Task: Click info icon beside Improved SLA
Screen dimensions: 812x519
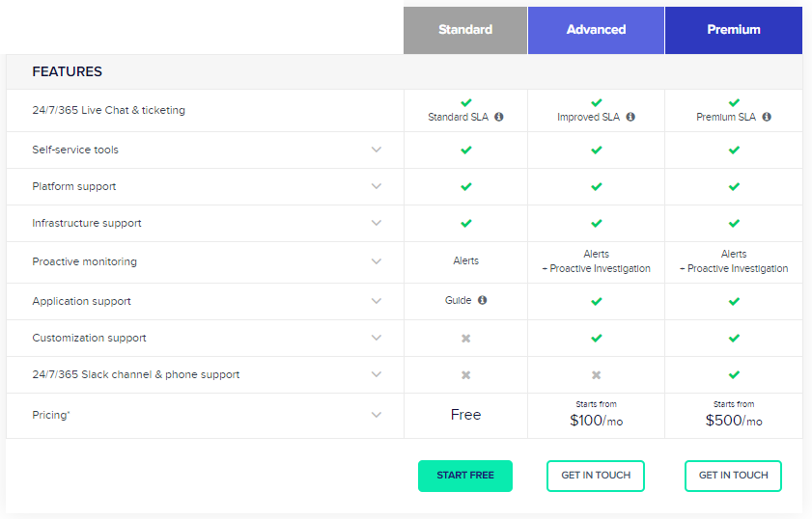Action: (x=630, y=117)
